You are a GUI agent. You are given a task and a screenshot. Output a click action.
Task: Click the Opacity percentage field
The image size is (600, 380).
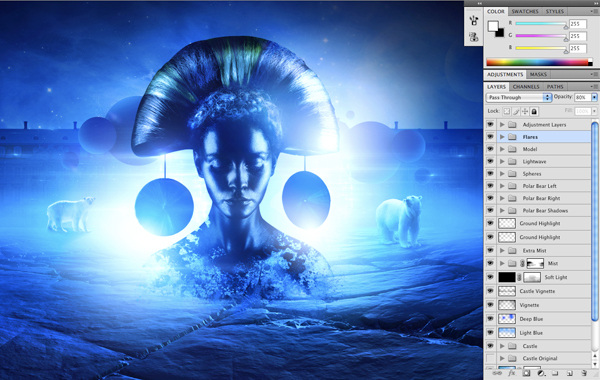pyautogui.click(x=583, y=98)
